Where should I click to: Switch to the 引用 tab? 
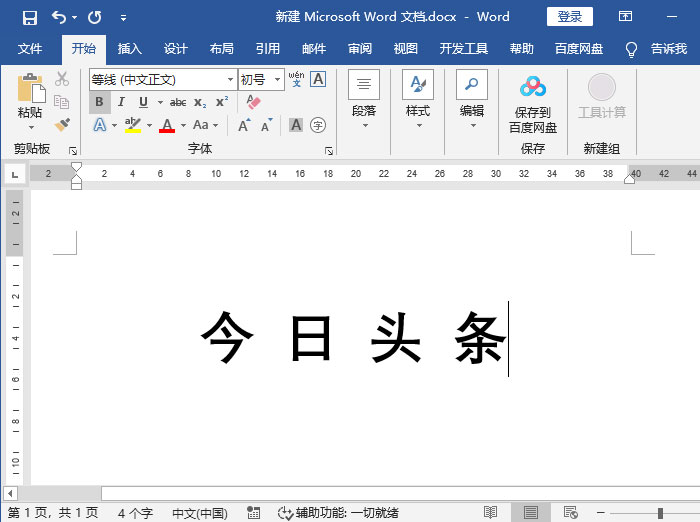pos(267,49)
